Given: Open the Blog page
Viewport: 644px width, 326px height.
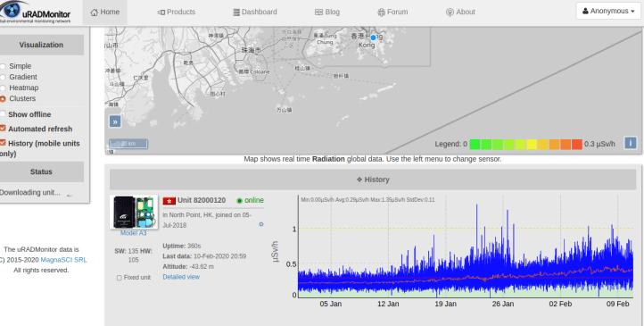Looking at the screenshot, I should 327,12.
